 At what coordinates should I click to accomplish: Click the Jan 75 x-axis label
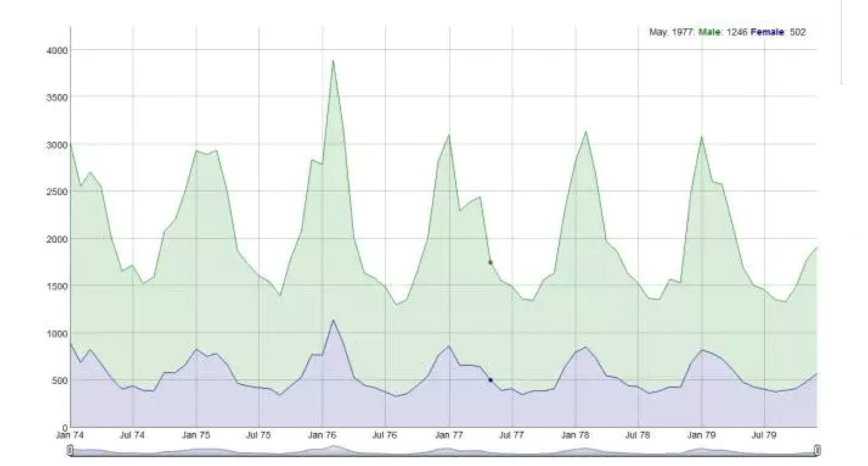click(x=196, y=436)
